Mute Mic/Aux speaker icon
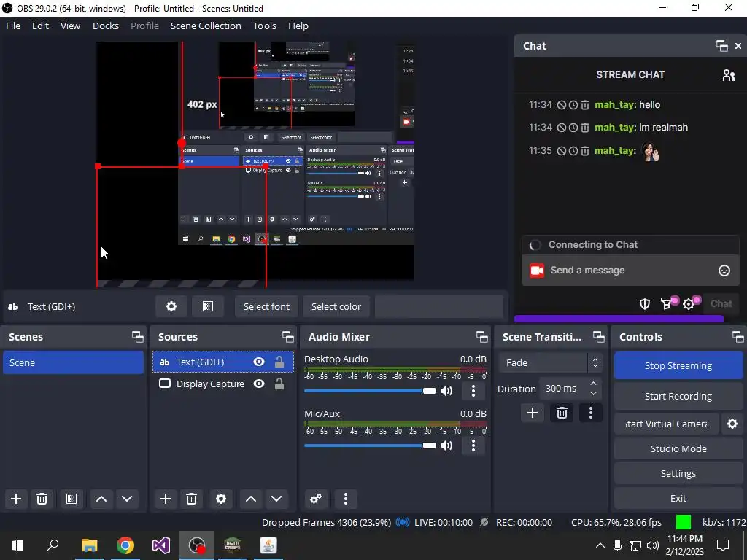 coord(446,446)
